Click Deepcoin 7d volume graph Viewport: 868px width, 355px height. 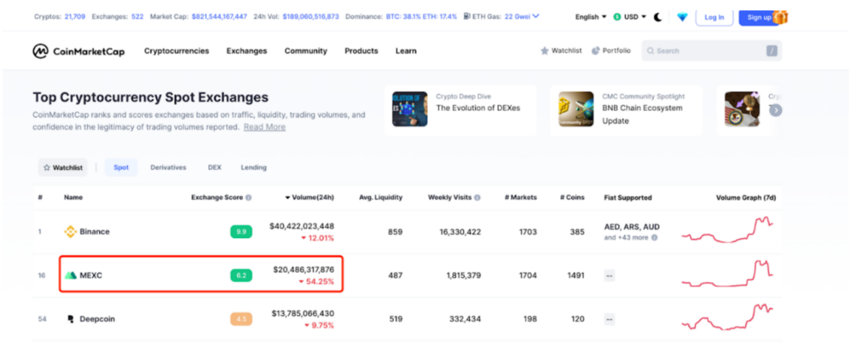728,319
